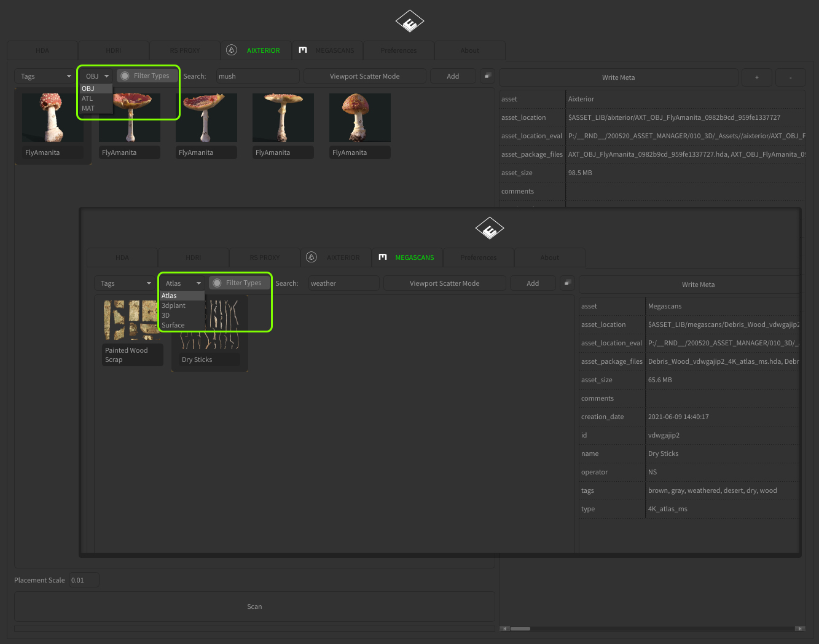Click the batch-add icon in the Megascans dialog
The image size is (819, 644).
[567, 283]
